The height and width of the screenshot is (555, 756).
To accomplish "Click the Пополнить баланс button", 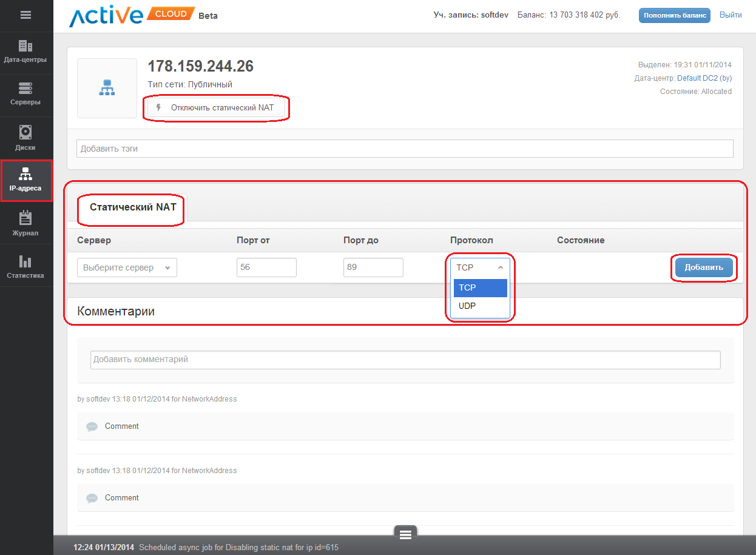I will coord(674,15).
